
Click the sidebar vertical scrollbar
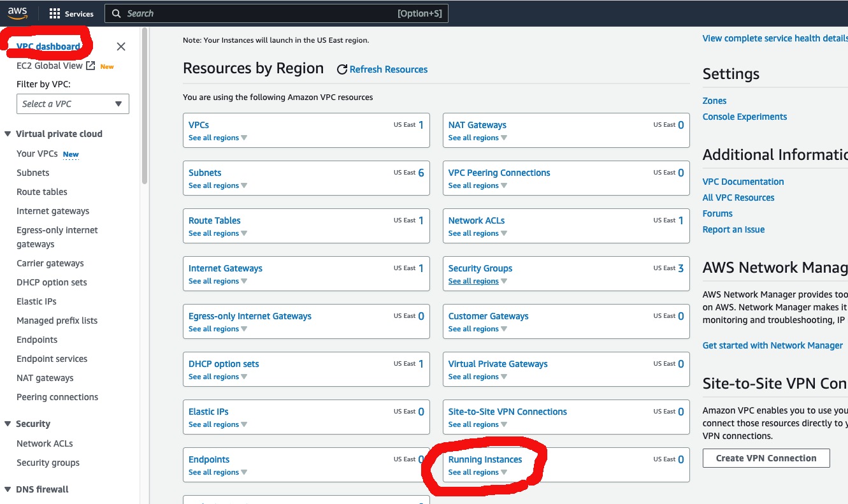click(x=145, y=108)
